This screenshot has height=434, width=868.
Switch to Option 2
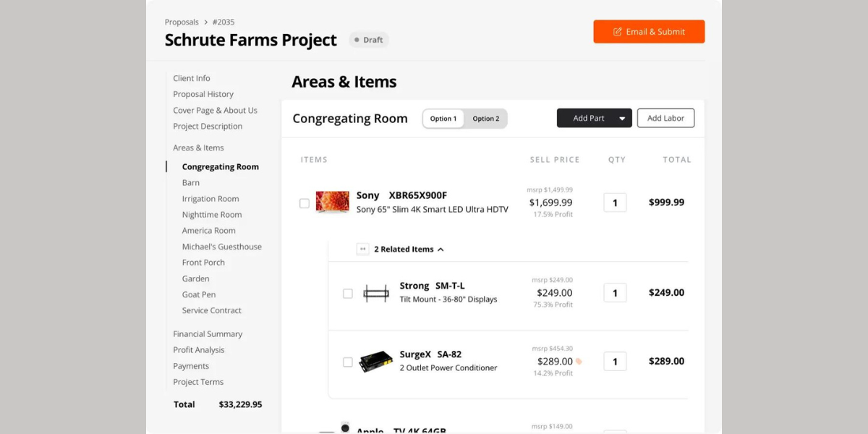point(486,119)
